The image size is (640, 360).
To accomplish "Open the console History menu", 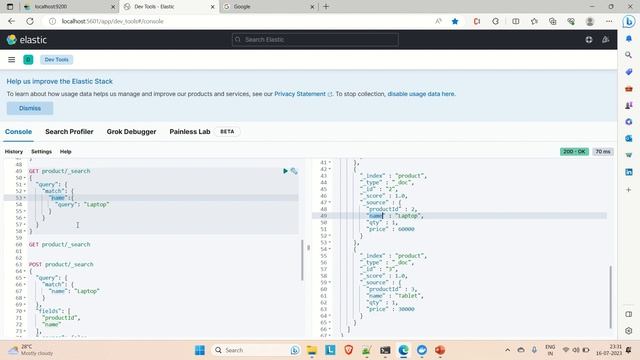I will click(14, 151).
